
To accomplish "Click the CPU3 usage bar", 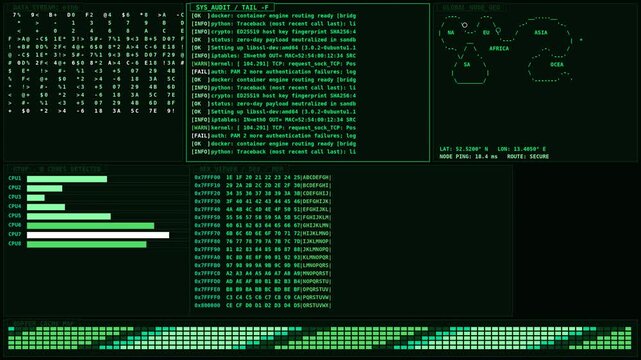I will coord(36,198).
